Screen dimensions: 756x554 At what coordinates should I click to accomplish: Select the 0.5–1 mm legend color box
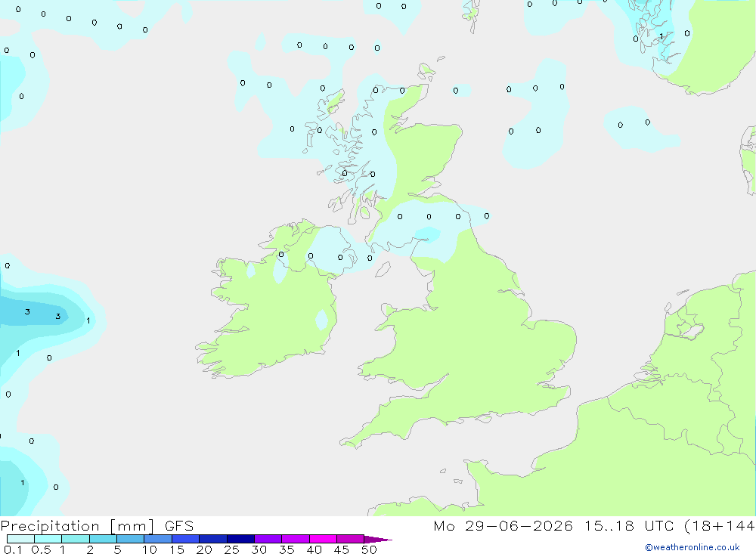pos(48,539)
